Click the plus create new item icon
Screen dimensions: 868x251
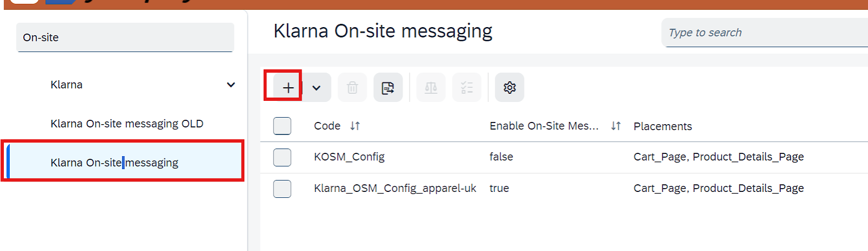coord(288,87)
